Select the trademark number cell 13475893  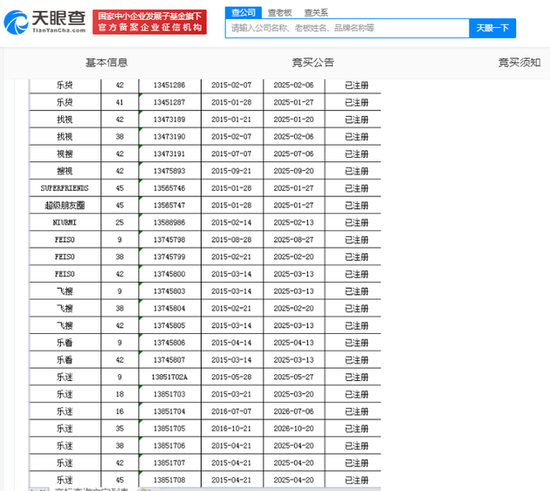coord(170,171)
